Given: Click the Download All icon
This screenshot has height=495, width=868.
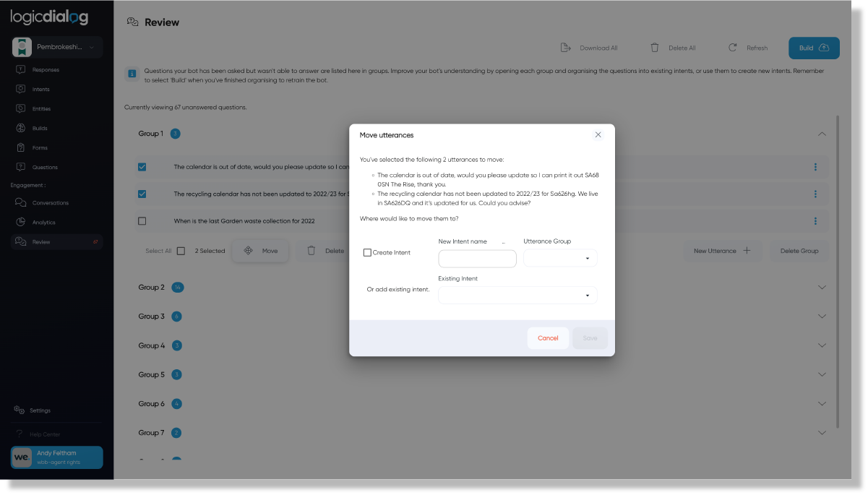Looking at the screenshot, I should (565, 47).
